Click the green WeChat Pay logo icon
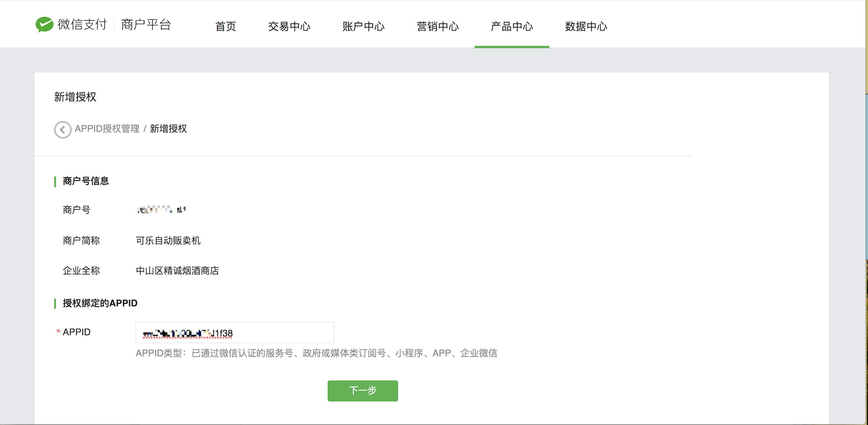The width and height of the screenshot is (868, 425). pos(44,25)
